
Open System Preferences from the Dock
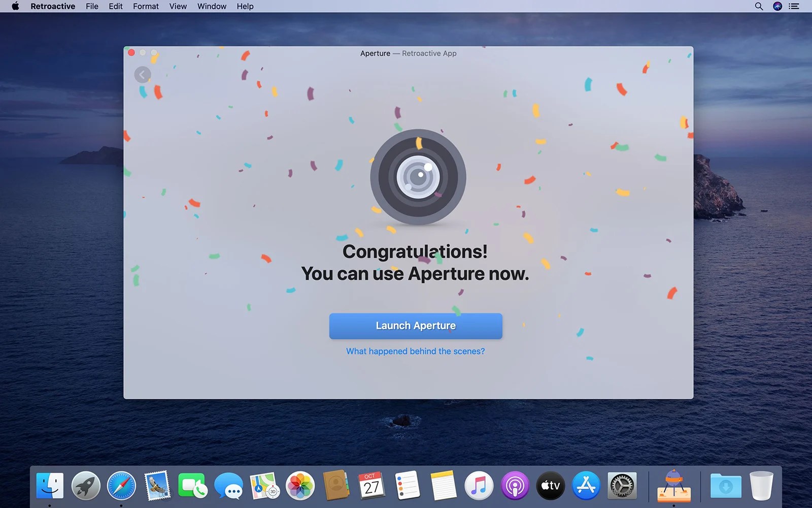(621, 485)
